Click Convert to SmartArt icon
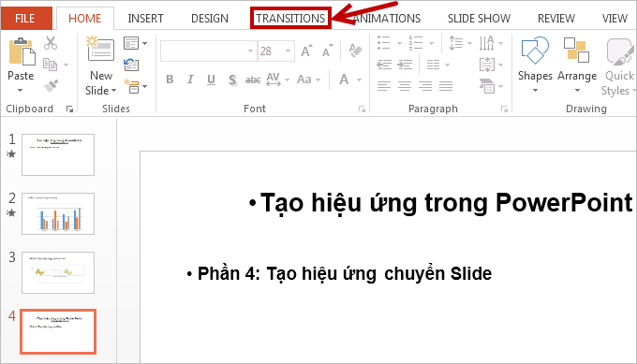Viewport: 637px width, 364px height. (x=487, y=86)
